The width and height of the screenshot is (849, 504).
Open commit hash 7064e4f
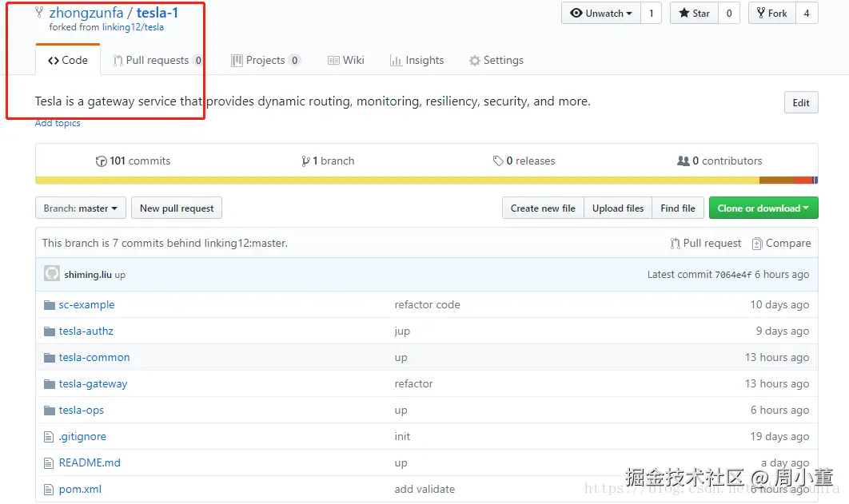pyautogui.click(x=733, y=275)
